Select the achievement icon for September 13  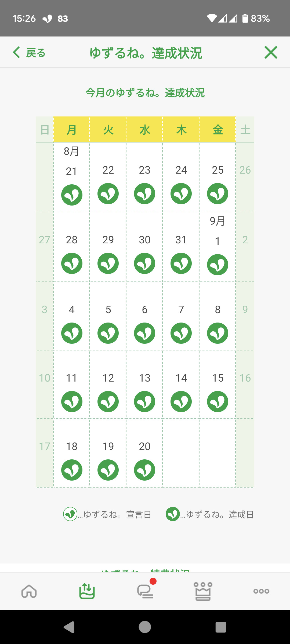[144, 401]
